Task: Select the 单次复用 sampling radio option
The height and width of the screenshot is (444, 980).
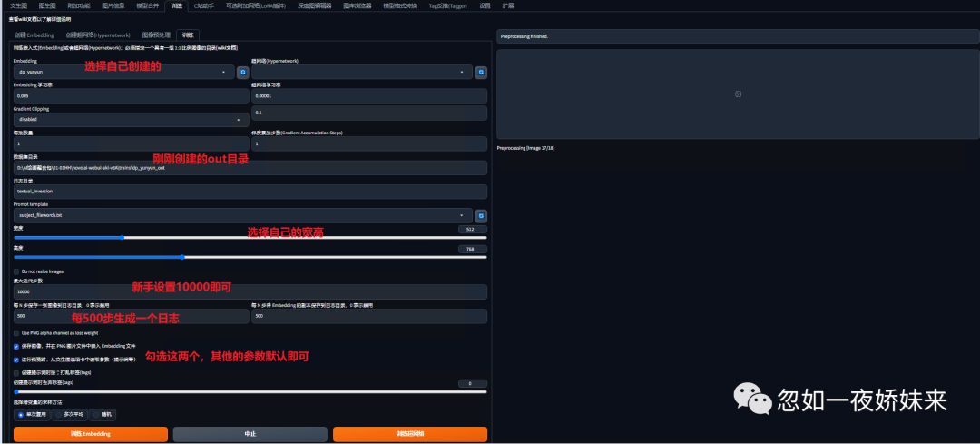Action: pos(34,415)
